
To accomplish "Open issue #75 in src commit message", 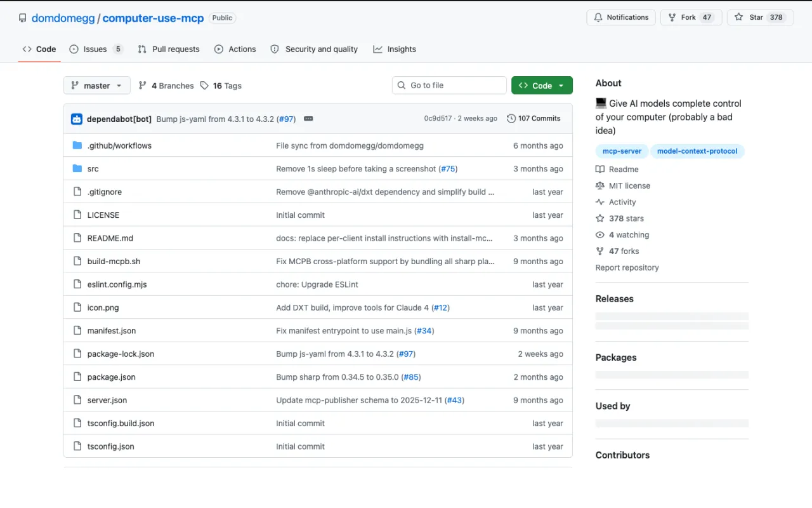I will click(x=448, y=169).
